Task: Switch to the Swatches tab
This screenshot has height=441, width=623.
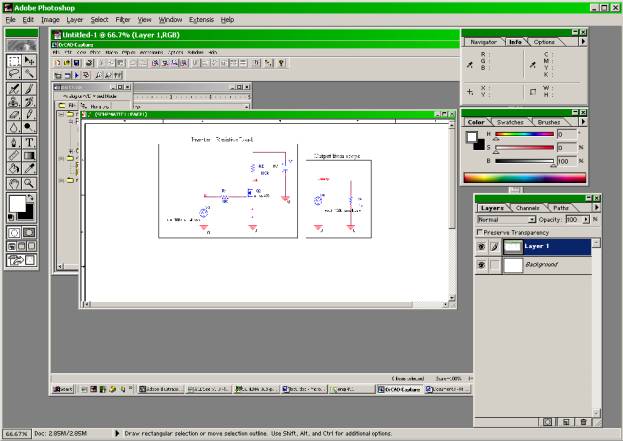Action: click(x=512, y=122)
